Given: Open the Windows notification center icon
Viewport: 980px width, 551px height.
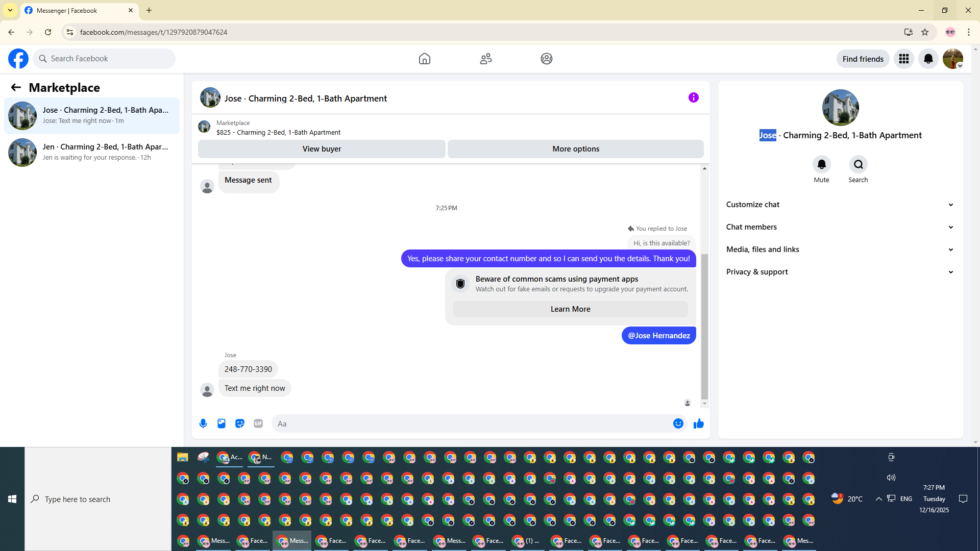Looking at the screenshot, I should point(963,499).
